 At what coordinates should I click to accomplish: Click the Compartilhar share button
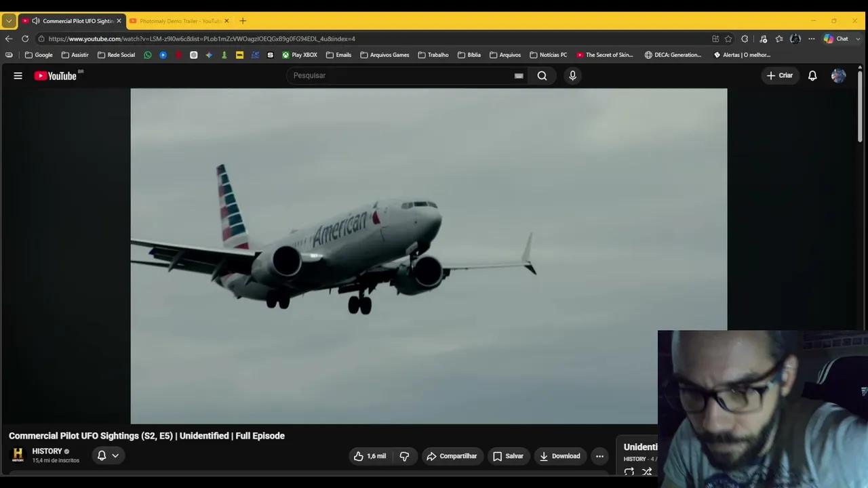[x=452, y=456]
